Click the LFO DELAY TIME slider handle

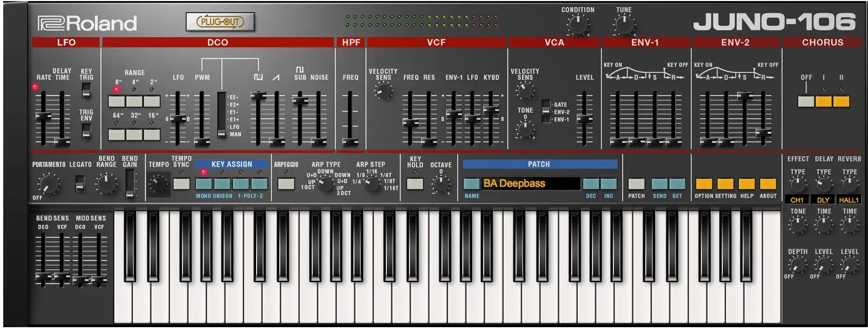[x=62, y=142]
